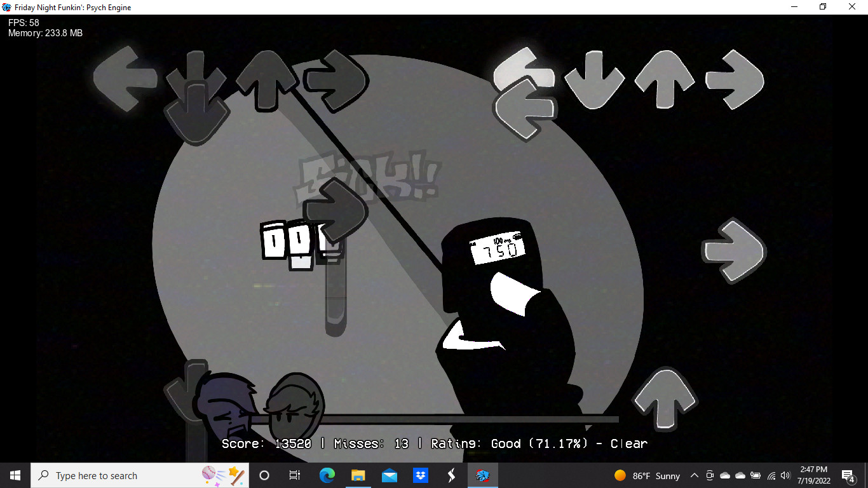Hit the rising up arrow note near bottom right

pos(665,398)
